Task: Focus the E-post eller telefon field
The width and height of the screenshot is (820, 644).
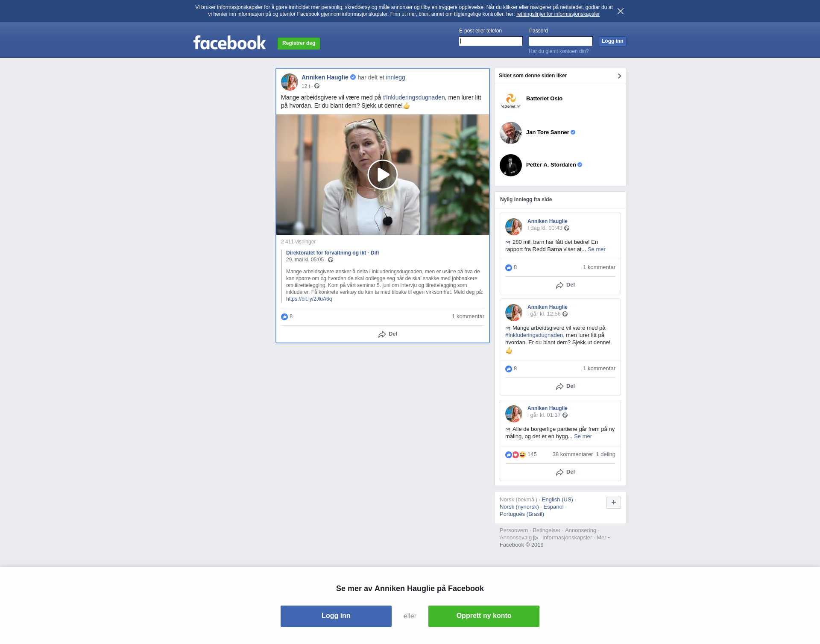Action: [491, 41]
